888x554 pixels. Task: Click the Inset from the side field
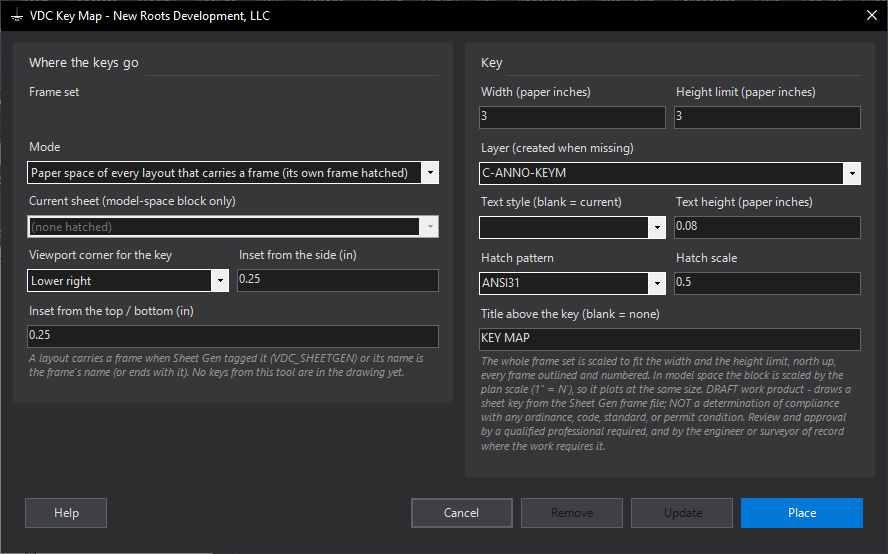click(338, 280)
